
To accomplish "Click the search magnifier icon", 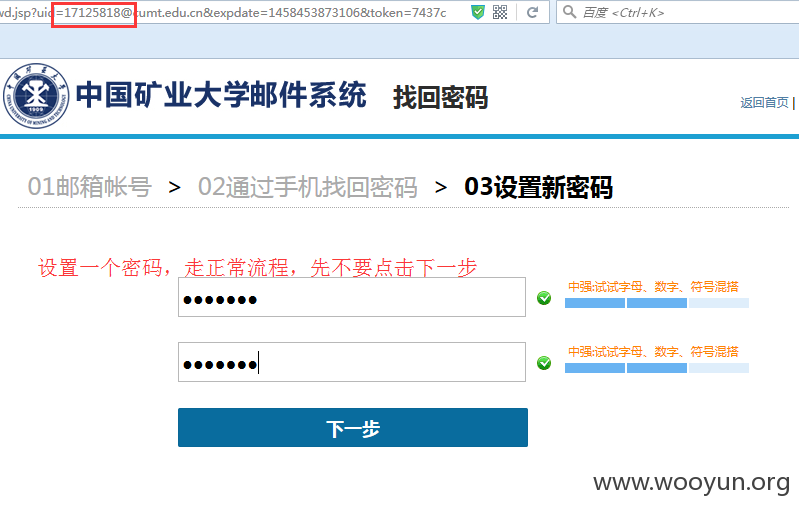I will click(569, 12).
